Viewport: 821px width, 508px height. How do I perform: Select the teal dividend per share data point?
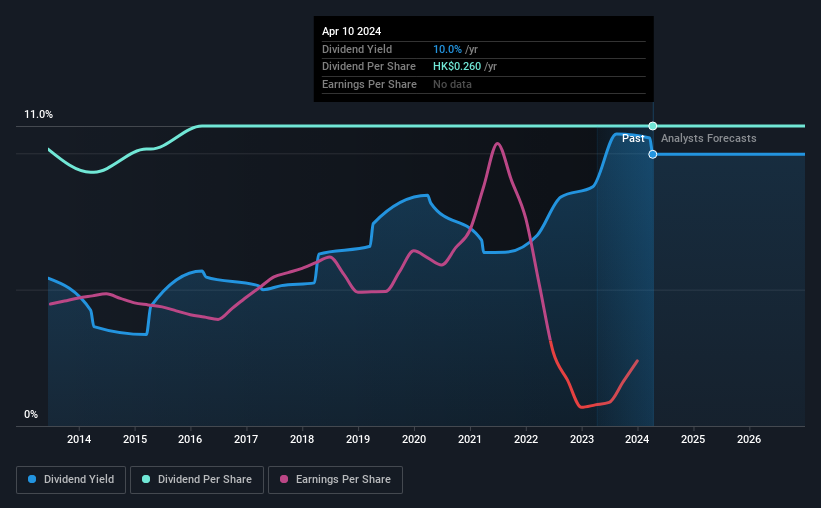coord(653,126)
